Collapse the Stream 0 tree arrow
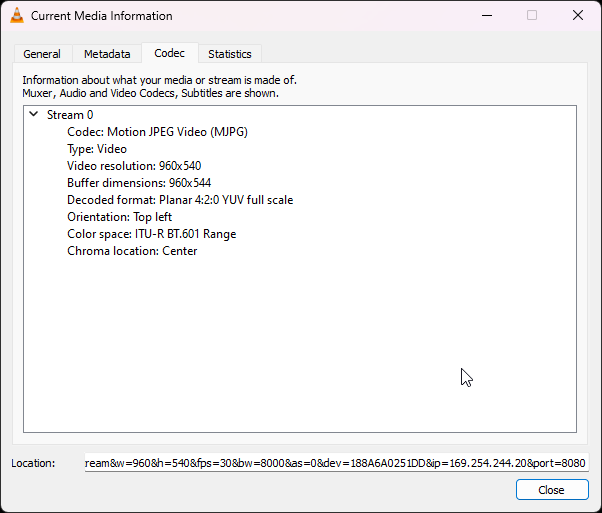Image resolution: width=602 pixels, height=513 pixels. 34,114
